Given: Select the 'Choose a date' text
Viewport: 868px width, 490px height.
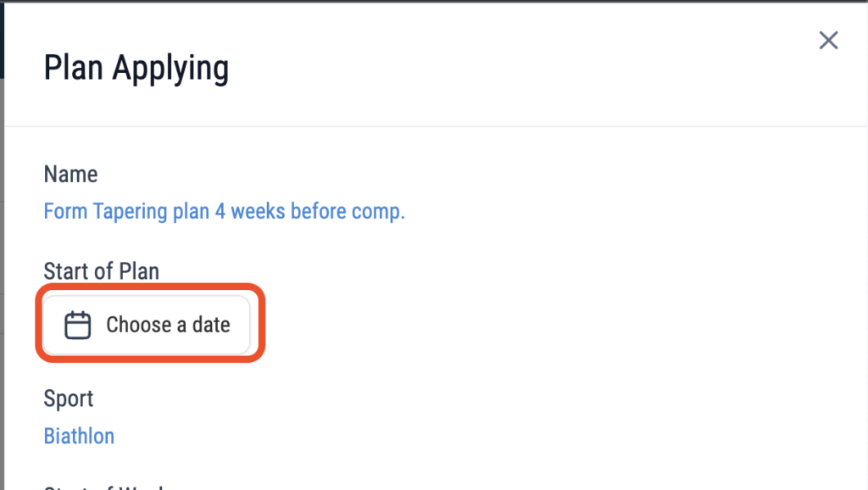Looking at the screenshot, I should coord(168,325).
